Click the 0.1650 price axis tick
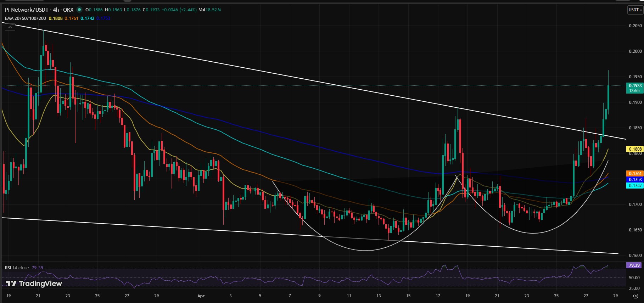Image resolution: width=644 pixels, height=303 pixels. tap(635, 230)
